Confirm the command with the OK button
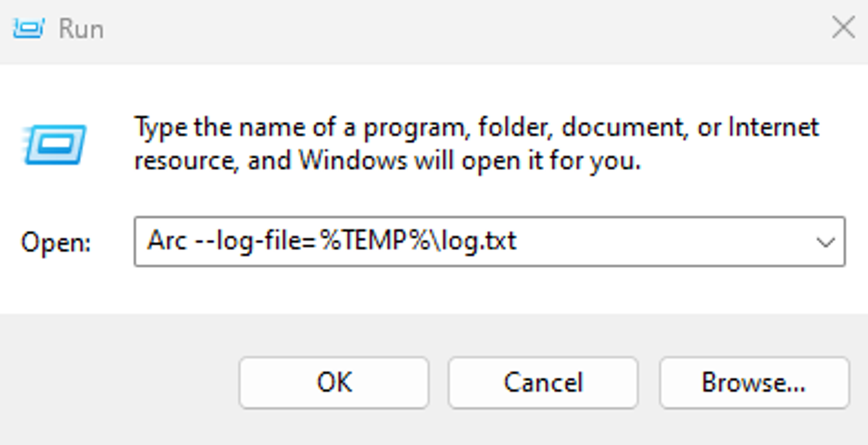Image resolution: width=868 pixels, height=445 pixels. [334, 383]
